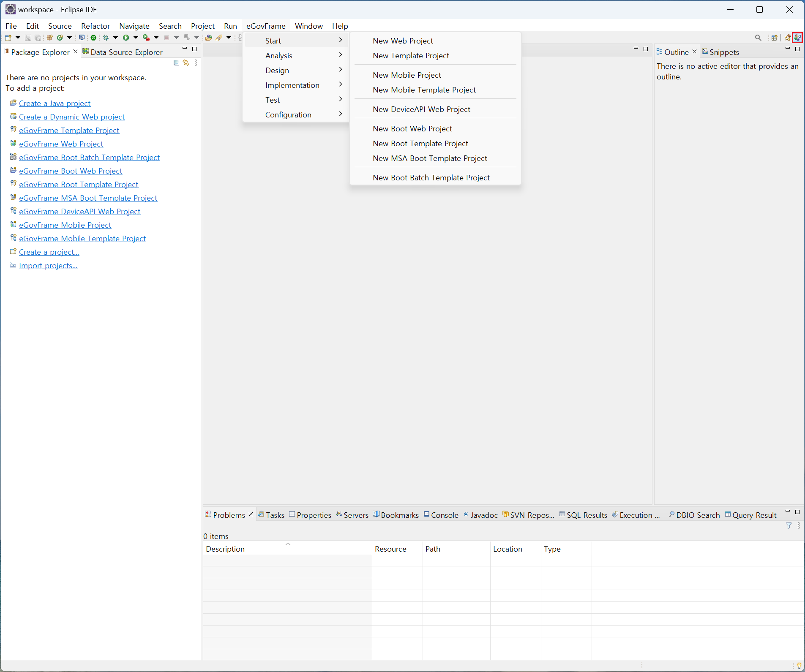Toggle Link with Editor in Package Explorer

pos(186,63)
